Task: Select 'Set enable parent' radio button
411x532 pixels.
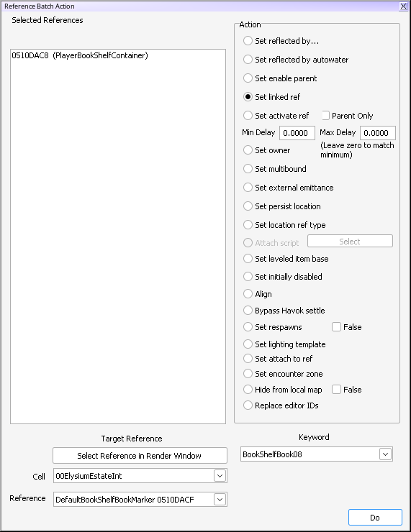Action: (x=248, y=78)
